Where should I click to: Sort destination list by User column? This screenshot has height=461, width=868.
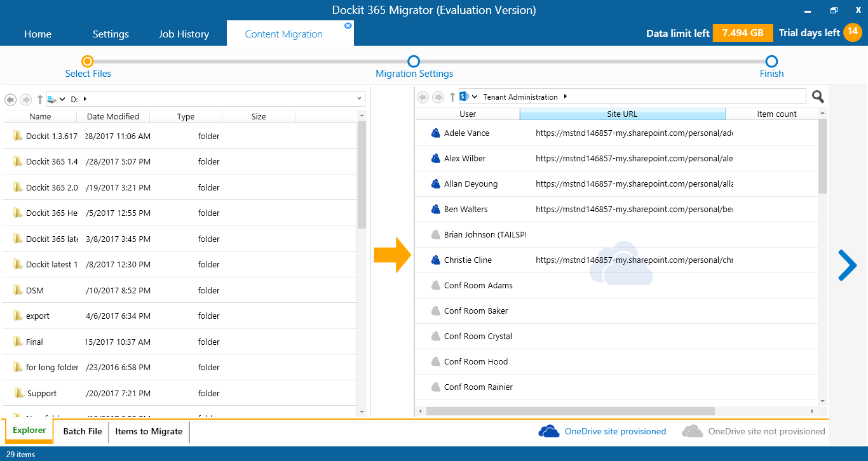point(468,114)
